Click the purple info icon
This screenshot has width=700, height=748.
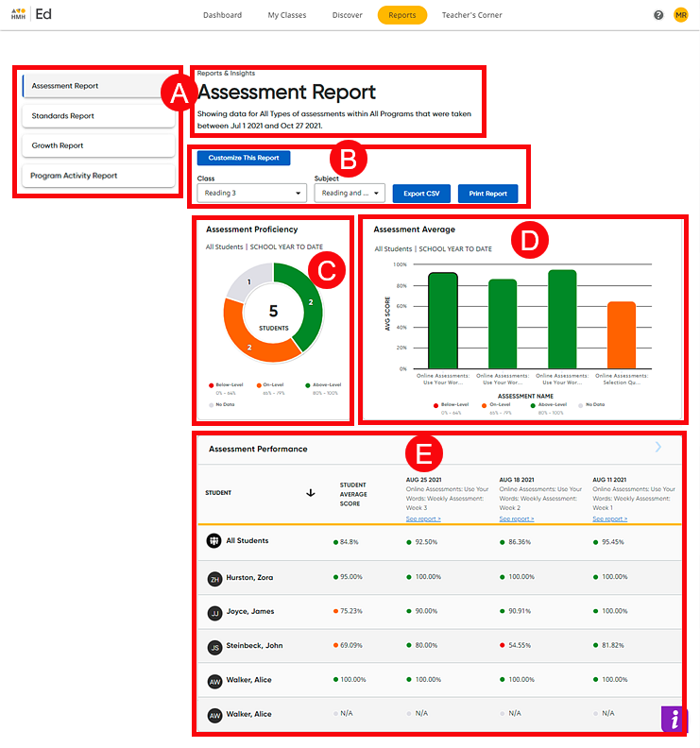pyautogui.click(x=674, y=719)
